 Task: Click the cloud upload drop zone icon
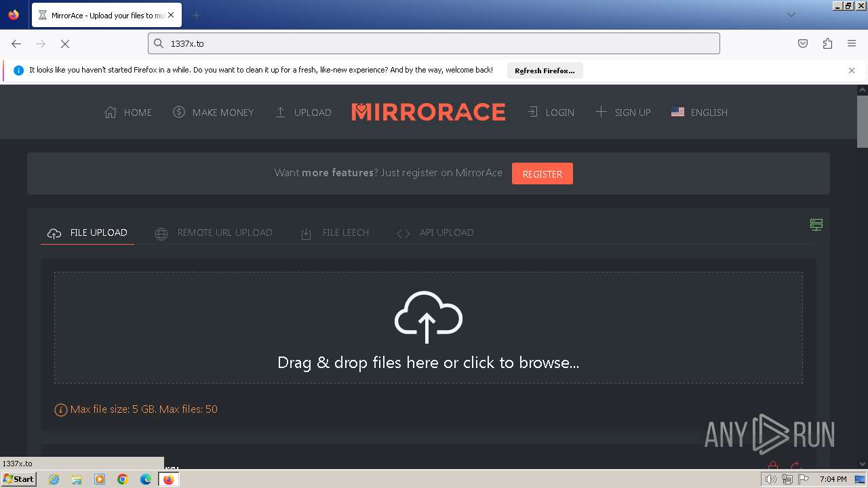[429, 317]
